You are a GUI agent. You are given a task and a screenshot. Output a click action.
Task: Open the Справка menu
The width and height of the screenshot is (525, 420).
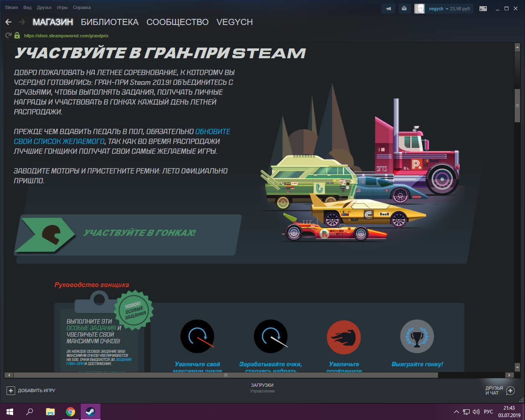coord(82,7)
